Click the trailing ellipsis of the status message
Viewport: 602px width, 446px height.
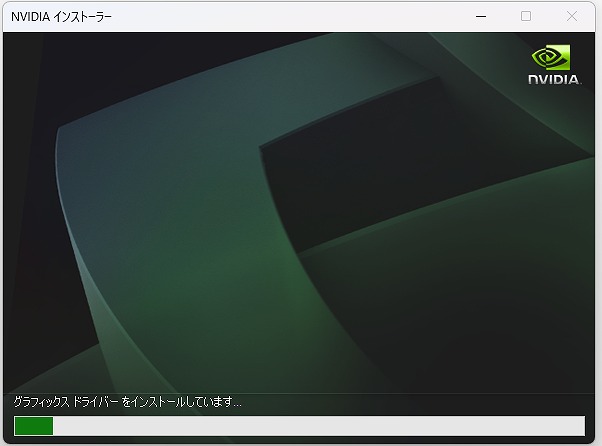236,403
